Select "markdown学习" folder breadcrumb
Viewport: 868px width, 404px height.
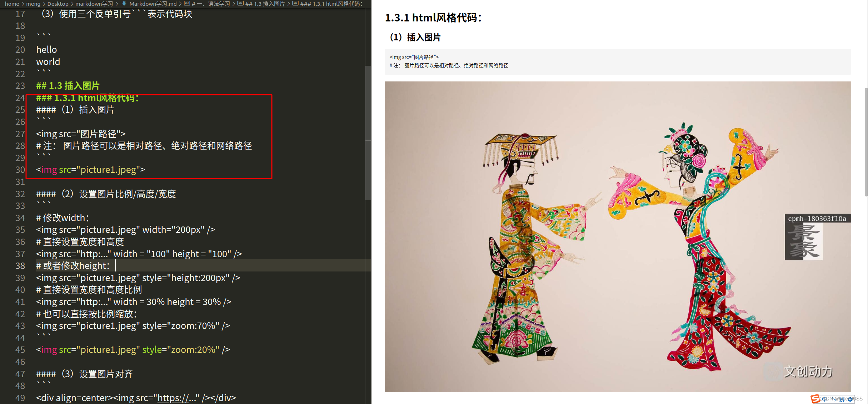point(94,4)
